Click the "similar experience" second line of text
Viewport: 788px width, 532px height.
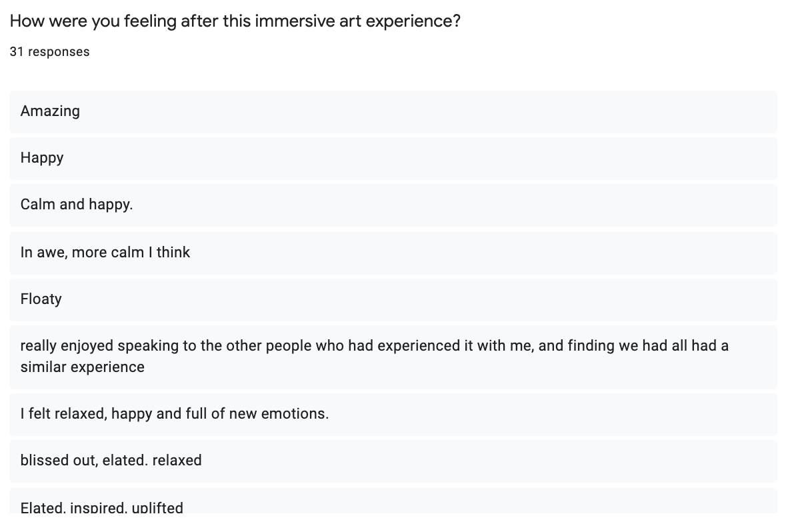[x=82, y=367]
